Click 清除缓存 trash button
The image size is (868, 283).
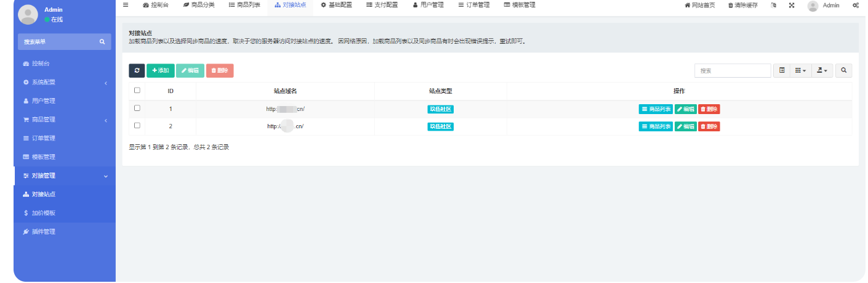[743, 5]
